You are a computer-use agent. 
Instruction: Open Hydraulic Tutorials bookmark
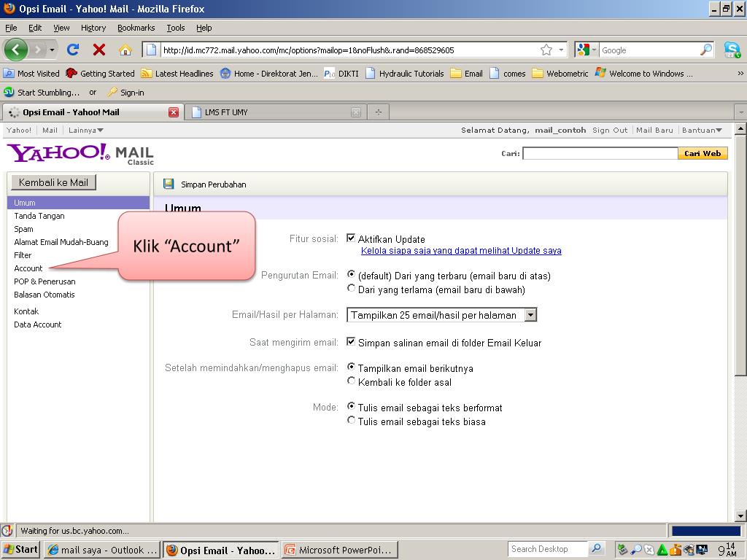pyautogui.click(x=405, y=74)
